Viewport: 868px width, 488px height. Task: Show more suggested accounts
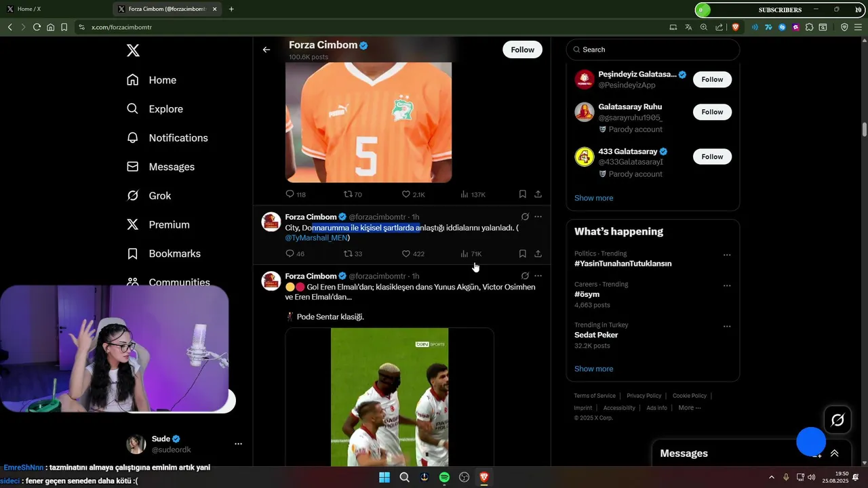coord(593,198)
